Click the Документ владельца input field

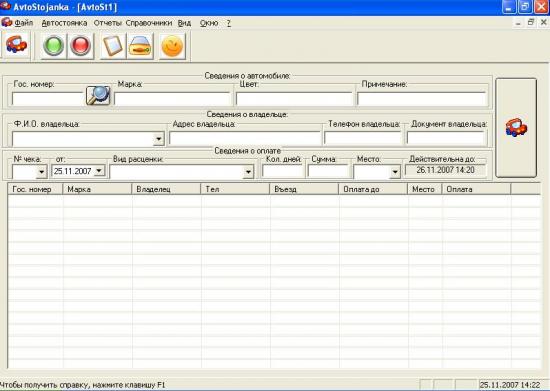[446, 138]
